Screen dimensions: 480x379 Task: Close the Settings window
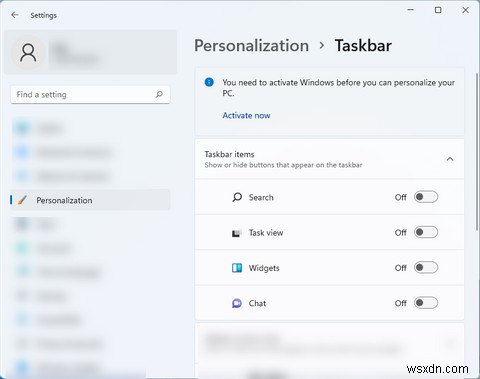pyautogui.click(x=465, y=10)
